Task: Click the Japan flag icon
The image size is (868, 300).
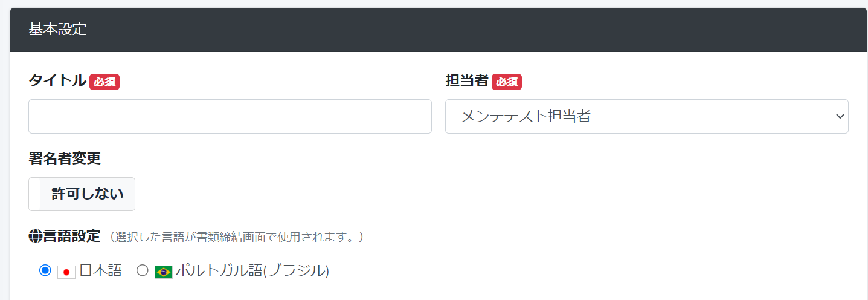Action: tap(66, 272)
